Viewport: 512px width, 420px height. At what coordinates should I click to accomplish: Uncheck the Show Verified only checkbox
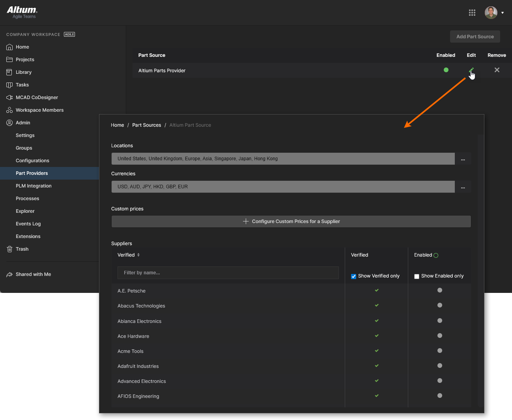tap(353, 276)
